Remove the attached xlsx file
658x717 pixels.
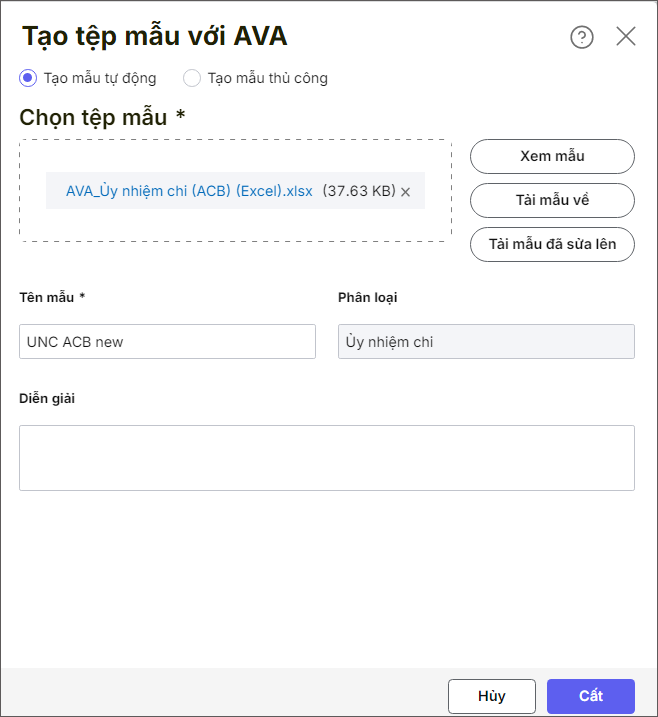coord(406,192)
